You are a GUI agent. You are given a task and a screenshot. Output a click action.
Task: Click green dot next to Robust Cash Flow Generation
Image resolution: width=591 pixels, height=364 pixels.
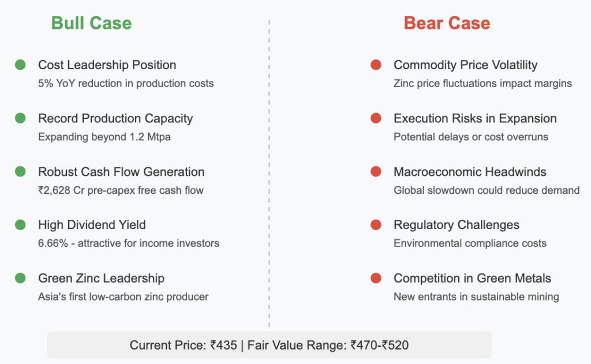click(x=20, y=172)
